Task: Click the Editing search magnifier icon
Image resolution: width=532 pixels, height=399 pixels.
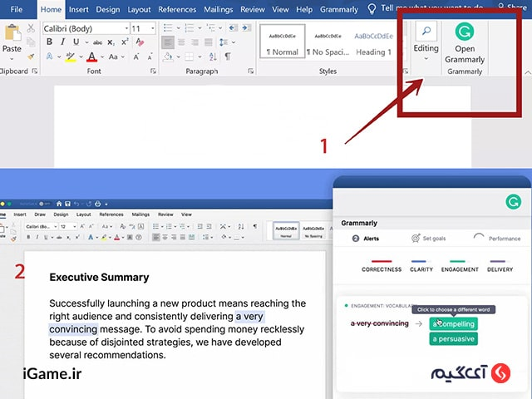Action: (x=426, y=31)
